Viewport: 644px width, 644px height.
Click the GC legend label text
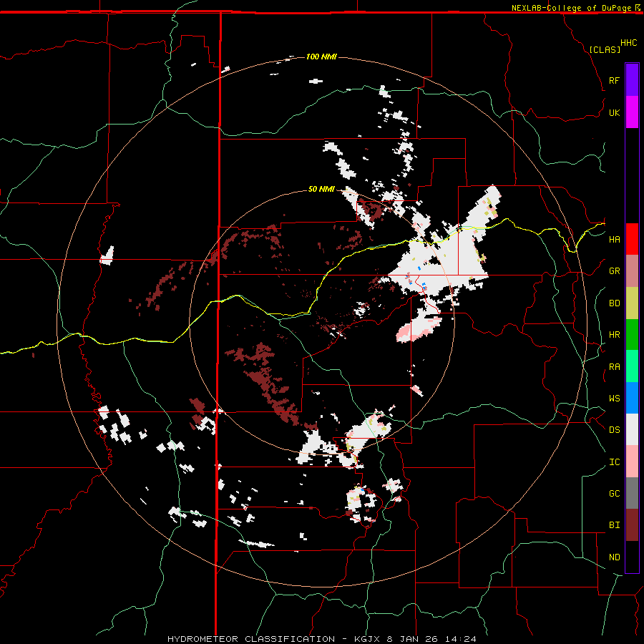[614, 493]
